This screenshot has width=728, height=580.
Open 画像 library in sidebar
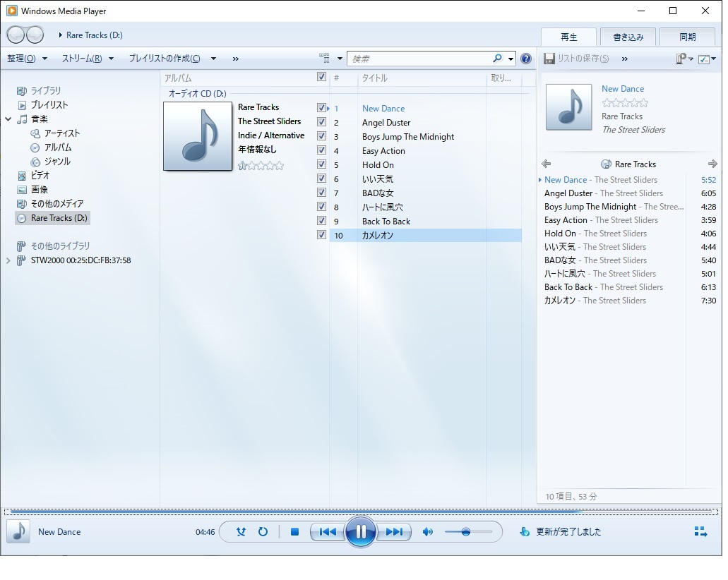tap(39, 189)
